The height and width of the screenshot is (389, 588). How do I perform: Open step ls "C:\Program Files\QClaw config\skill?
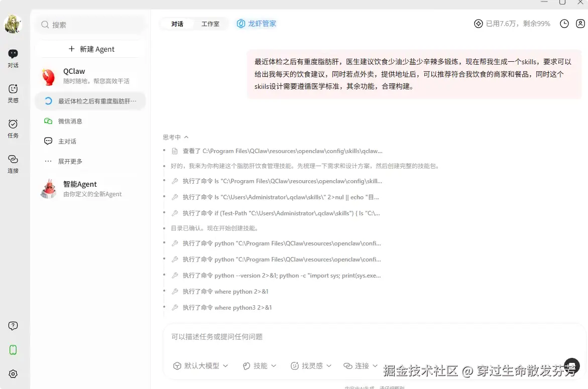[277, 181]
